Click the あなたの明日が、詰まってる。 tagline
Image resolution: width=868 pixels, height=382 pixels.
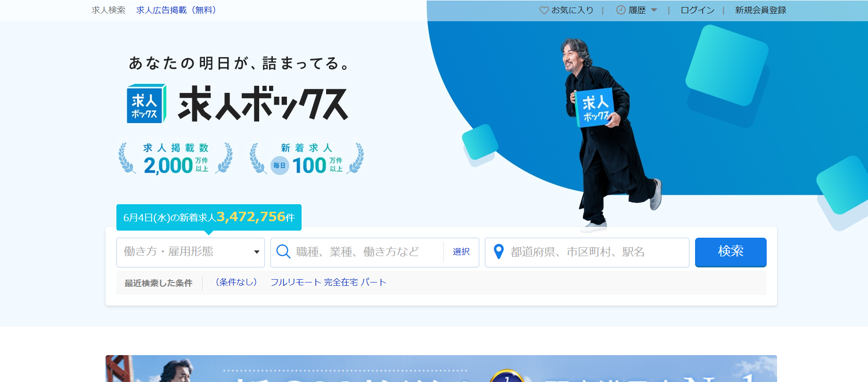coord(239,63)
